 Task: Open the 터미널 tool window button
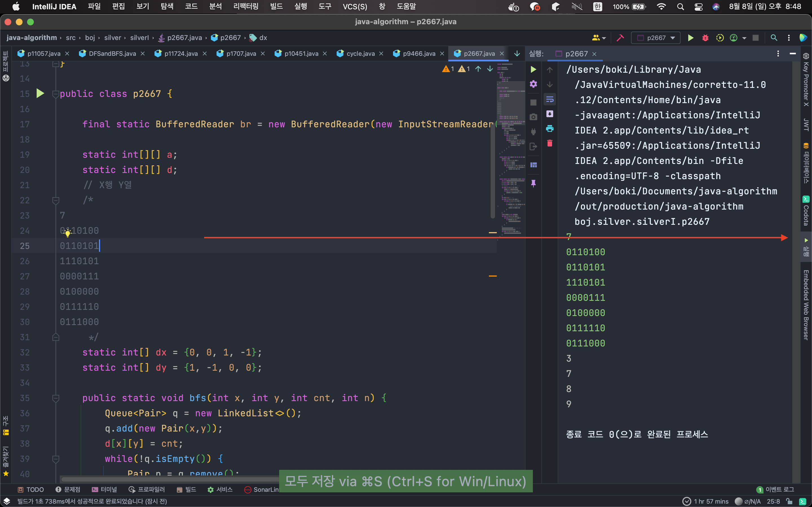[104, 490]
